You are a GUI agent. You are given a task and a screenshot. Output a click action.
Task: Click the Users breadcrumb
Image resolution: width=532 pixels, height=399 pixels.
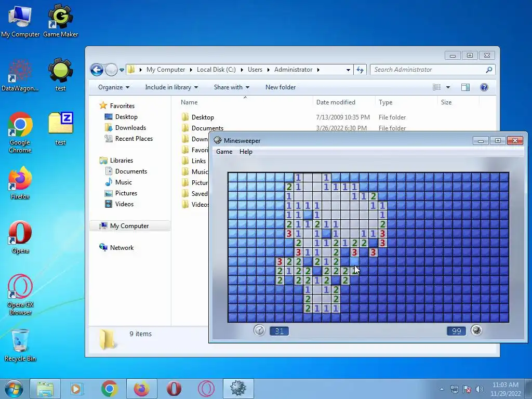point(255,70)
